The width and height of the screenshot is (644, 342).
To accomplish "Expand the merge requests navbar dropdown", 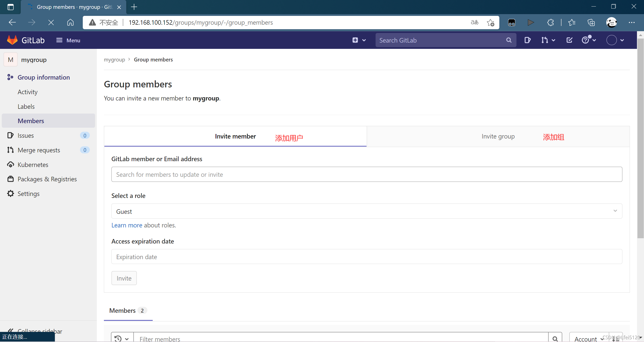I will (x=548, y=40).
